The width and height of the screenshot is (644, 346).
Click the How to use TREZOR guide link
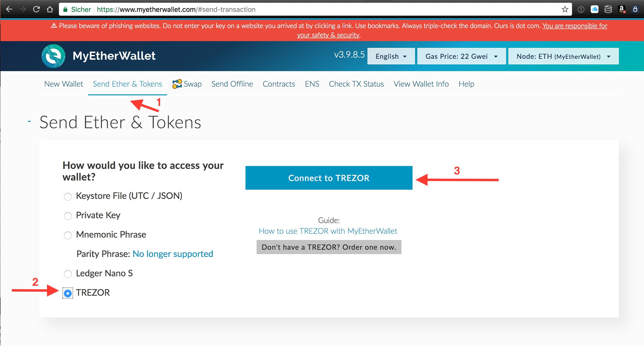click(329, 231)
